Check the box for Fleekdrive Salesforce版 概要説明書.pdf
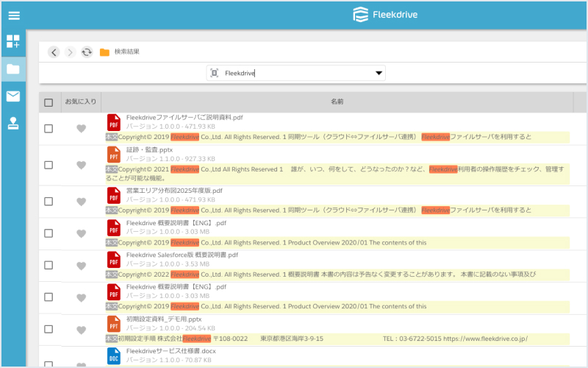Screen dimensions: 588x368 [49, 265]
